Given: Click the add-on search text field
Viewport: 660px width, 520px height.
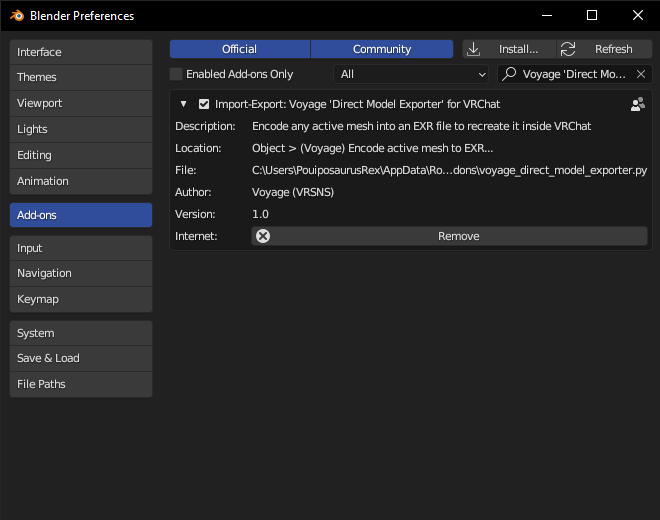Looking at the screenshot, I should tap(575, 74).
